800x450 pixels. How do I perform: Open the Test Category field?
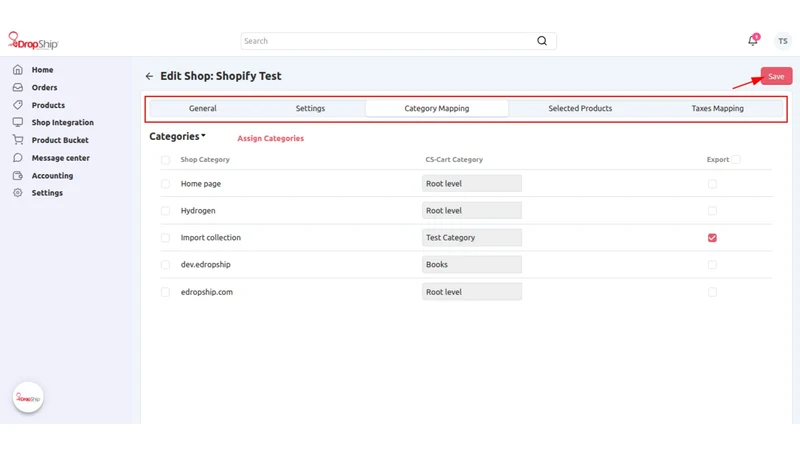click(472, 238)
